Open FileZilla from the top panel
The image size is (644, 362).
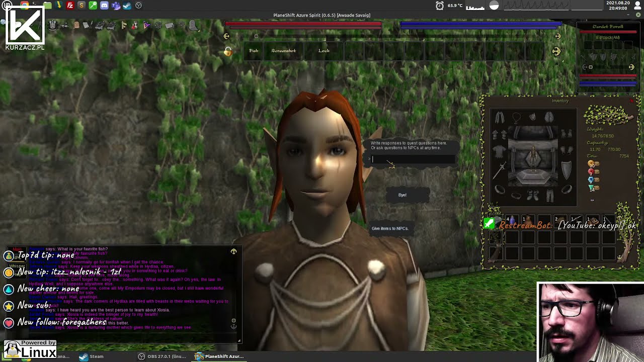[70, 6]
